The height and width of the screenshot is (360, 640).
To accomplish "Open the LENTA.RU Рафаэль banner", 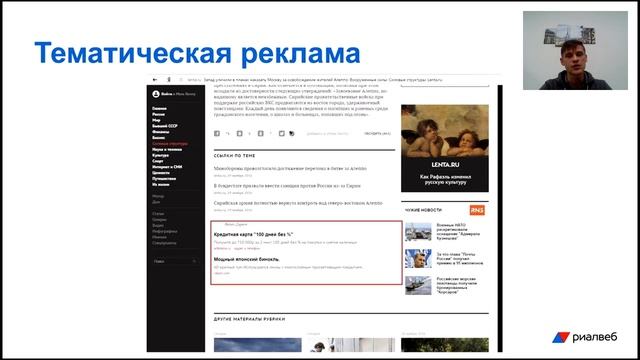I will (444, 148).
